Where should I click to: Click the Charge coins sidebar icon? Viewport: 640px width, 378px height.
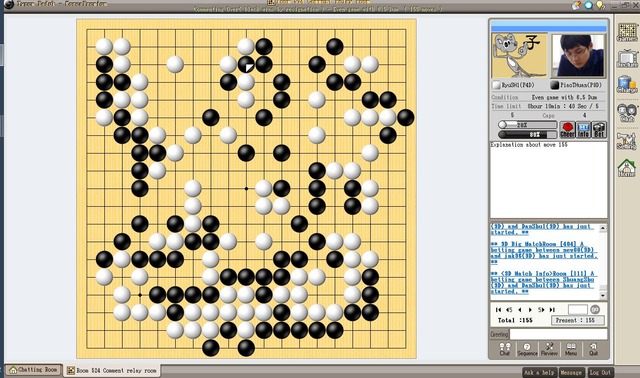pos(627,84)
